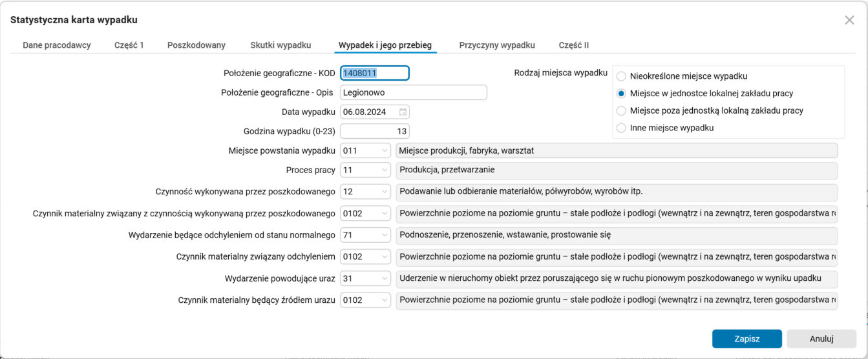Screen dimensions: 868x359
Task: Select Nieokreślone miejsce wypadku radio option
Action: click(x=622, y=76)
